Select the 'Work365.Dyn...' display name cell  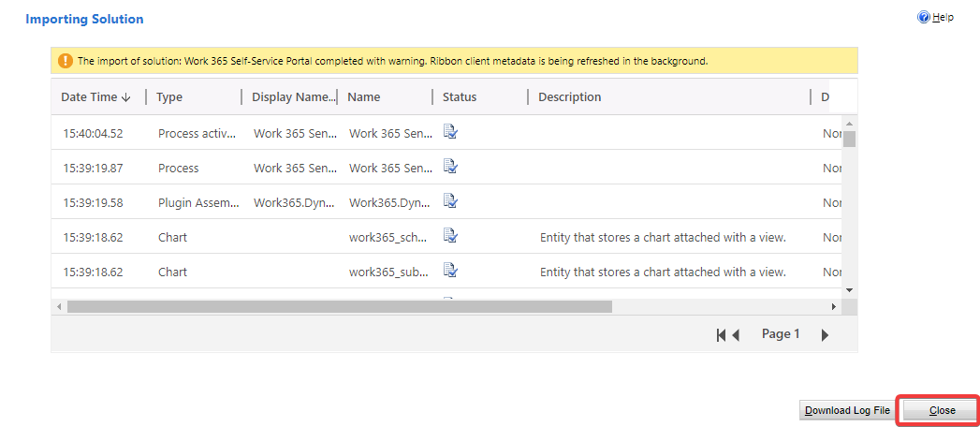point(296,202)
